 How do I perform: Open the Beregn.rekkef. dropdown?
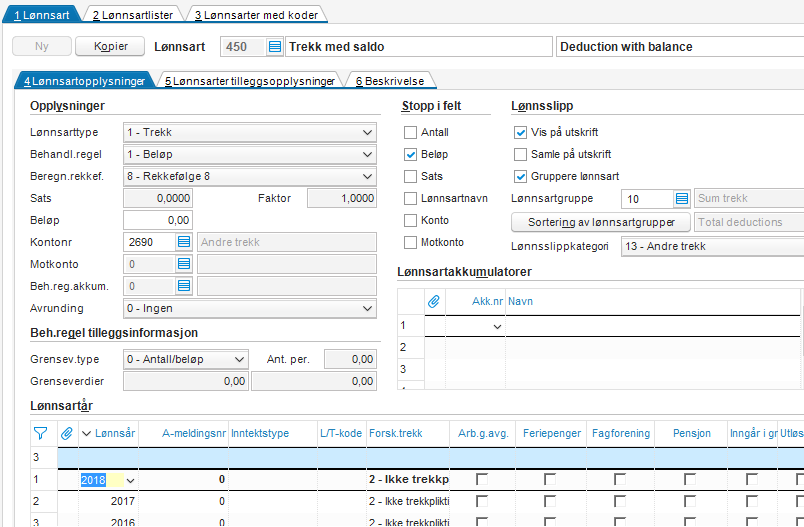point(367,176)
